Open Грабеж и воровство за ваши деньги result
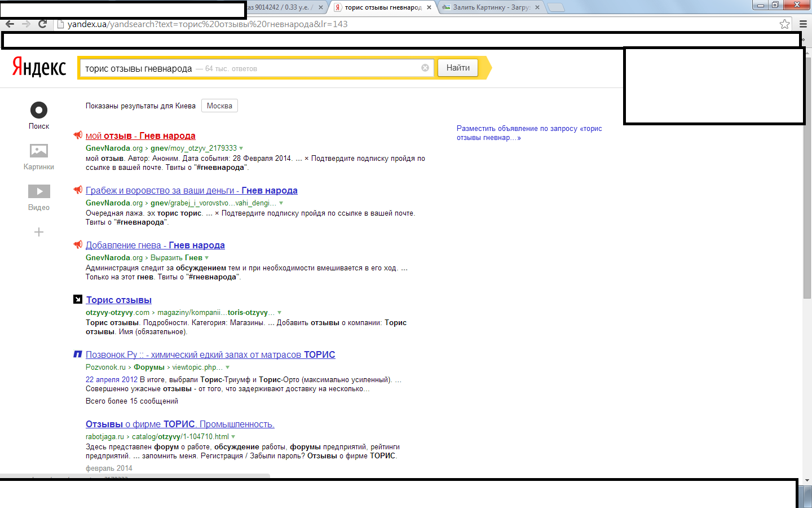This screenshot has height=508, width=812. [x=192, y=190]
